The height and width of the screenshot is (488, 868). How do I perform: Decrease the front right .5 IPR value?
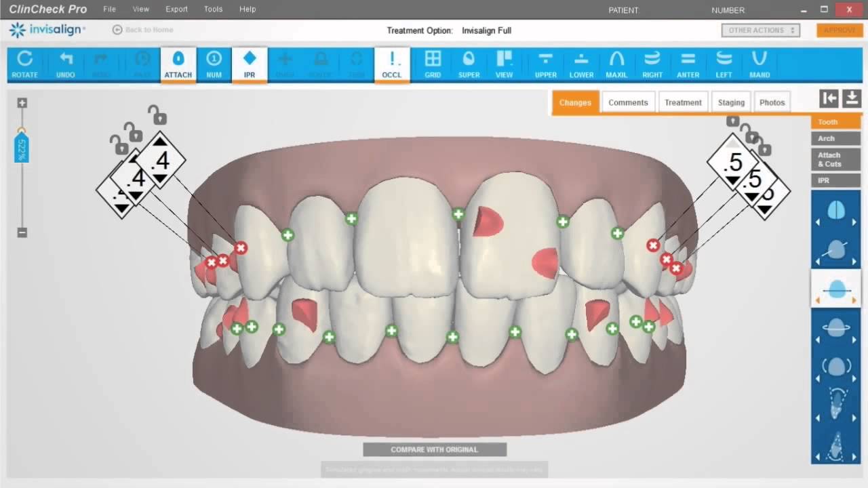tap(733, 181)
